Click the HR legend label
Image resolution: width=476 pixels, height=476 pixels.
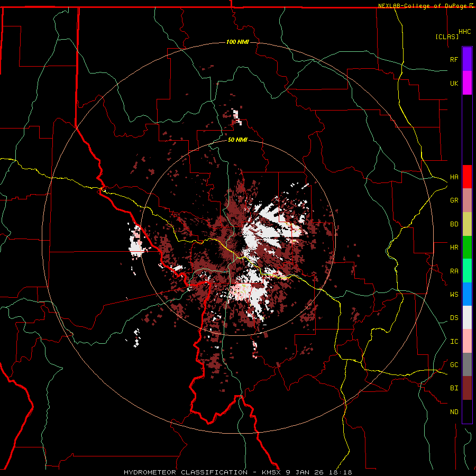tap(454, 248)
